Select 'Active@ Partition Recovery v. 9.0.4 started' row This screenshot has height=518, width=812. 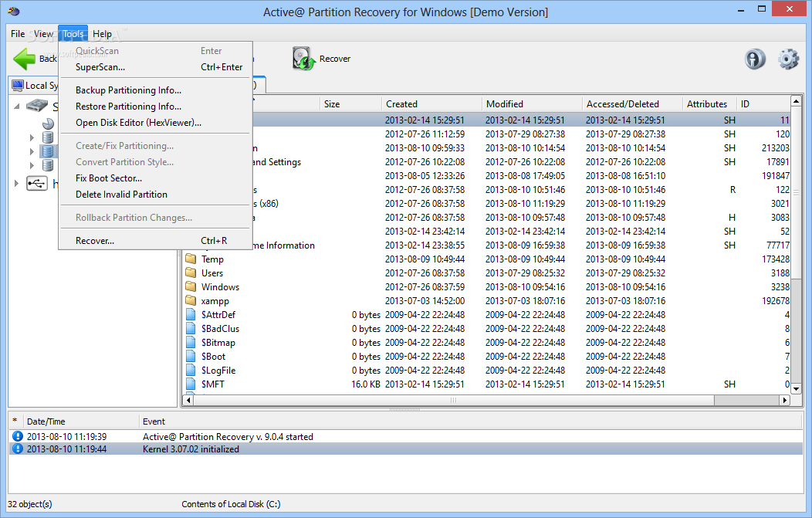click(406, 437)
